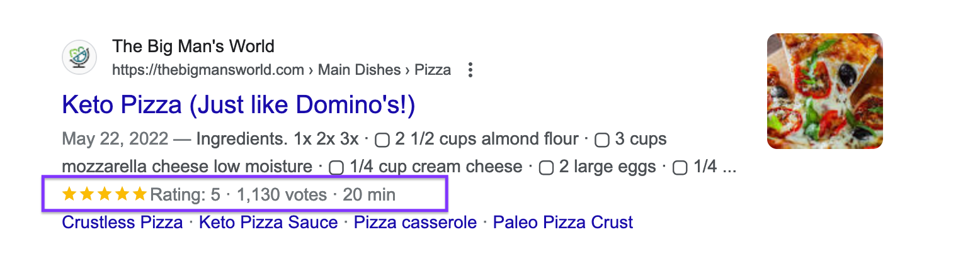Click the middle yellow rating star
This screenshot has height=254, width=980.
[x=105, y=195]
